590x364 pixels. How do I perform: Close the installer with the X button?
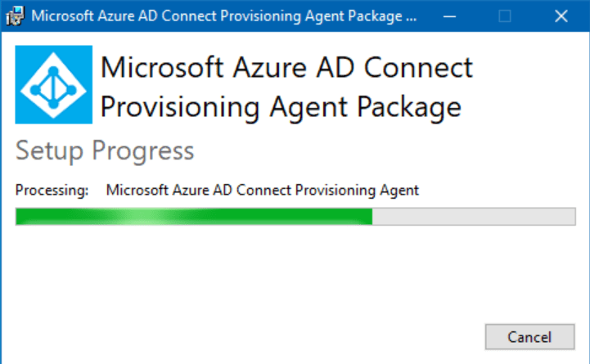click(561, 16)
